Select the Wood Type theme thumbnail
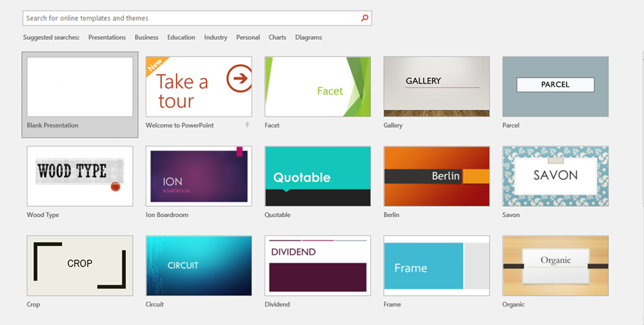The width and height of the screenshot is (644, 325). click(80, 176)
